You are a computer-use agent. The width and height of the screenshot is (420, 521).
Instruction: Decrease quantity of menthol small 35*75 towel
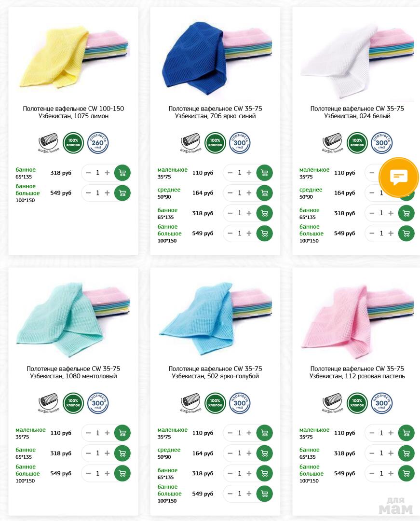point(88,433)
